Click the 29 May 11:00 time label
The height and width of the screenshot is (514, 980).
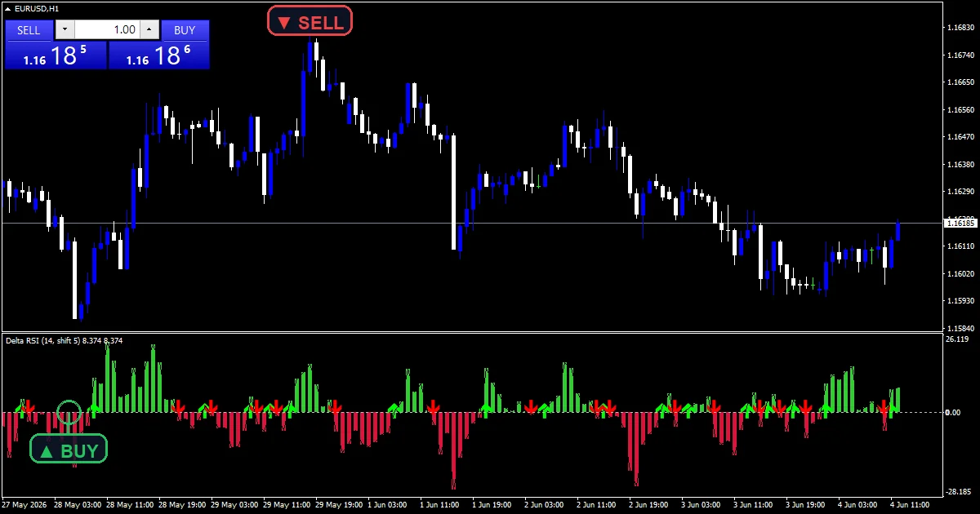tap(287, 504)
